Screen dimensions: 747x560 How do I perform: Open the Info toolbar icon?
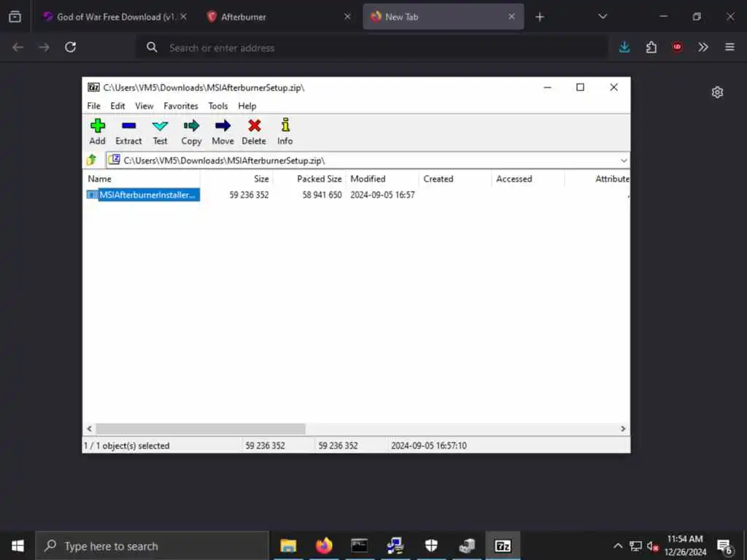click(x=285, y=131)
